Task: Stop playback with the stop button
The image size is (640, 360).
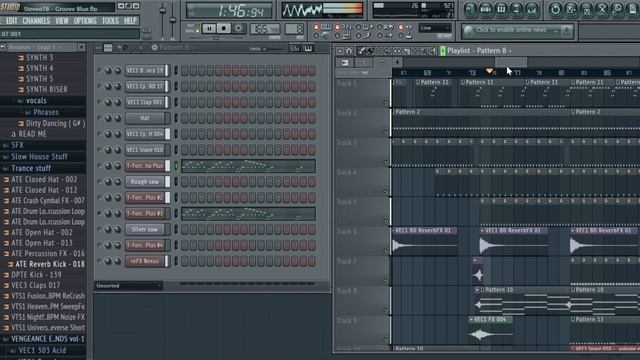Action: coord(224,29)
